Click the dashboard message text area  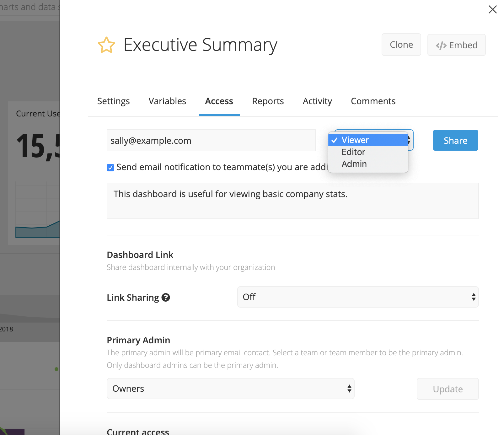tap(292, 201)
